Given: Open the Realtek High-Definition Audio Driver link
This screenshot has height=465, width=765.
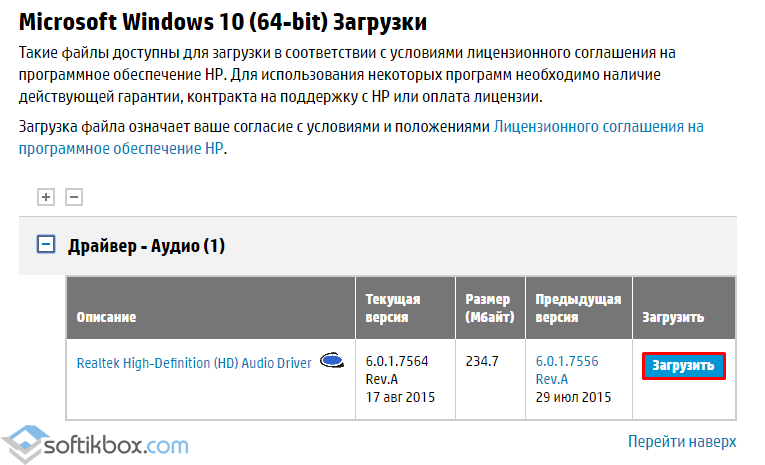Looking at the screenshot, I should (194, 363).
